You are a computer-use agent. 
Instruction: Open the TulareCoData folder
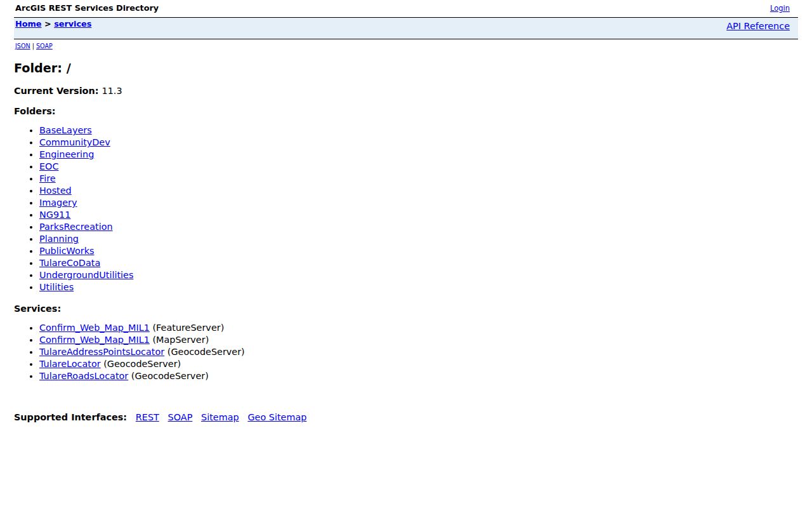(70, 263)
